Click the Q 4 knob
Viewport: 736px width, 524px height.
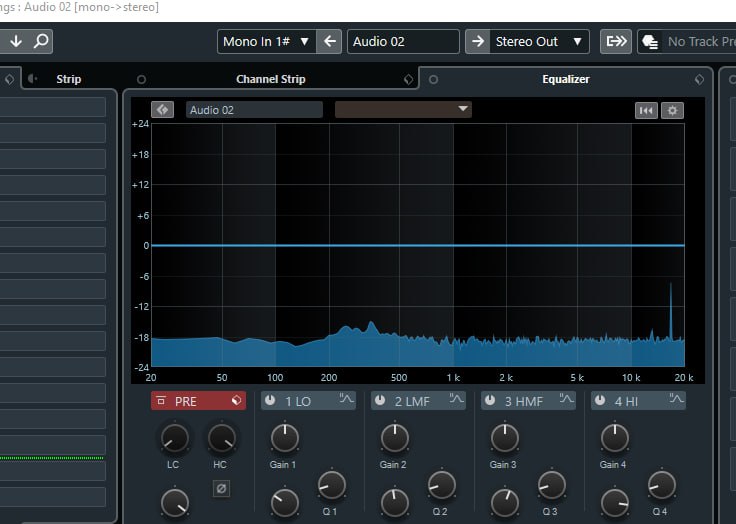661,485
